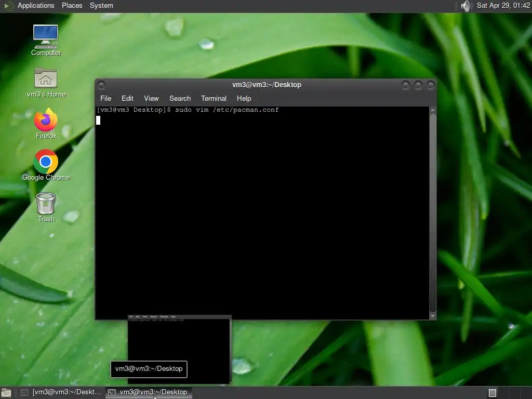Click the sudo vim /etc/pacman.conf command text
Image resolution: width=532 pixels, height=399 pixels.
tap(227, 110)
